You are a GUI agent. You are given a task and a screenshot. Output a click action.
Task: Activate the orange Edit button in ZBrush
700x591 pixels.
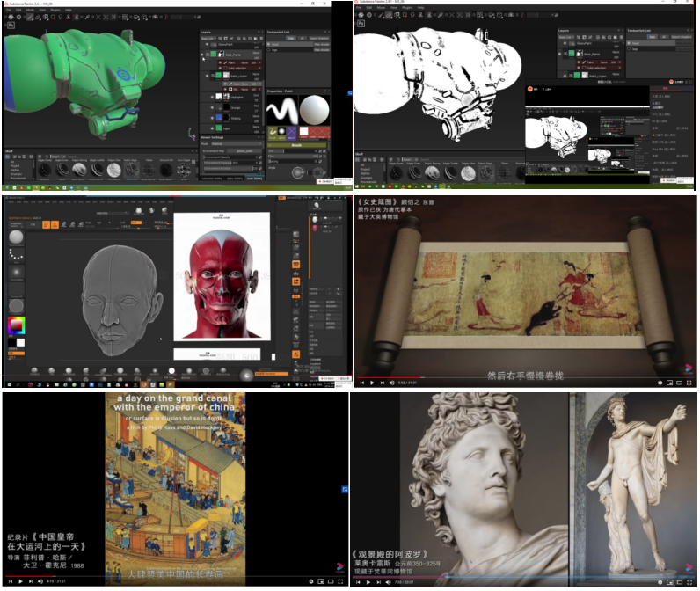click(46, 224)
